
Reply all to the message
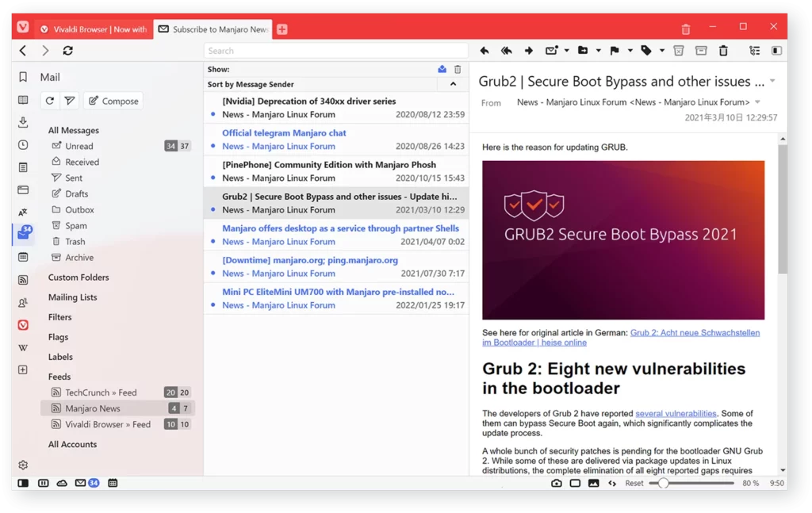click(x=507, y=51)
